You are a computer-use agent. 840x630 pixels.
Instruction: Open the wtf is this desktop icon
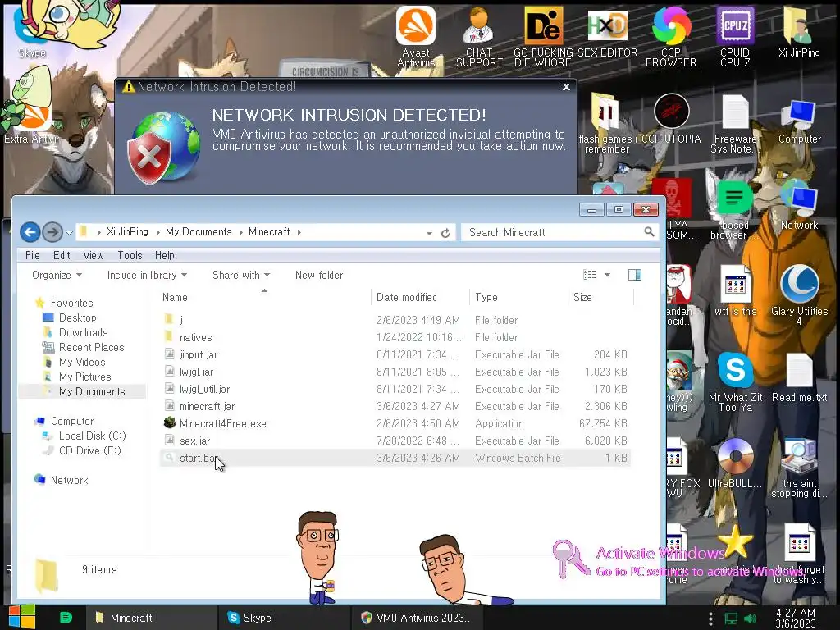tap(735, 291)
